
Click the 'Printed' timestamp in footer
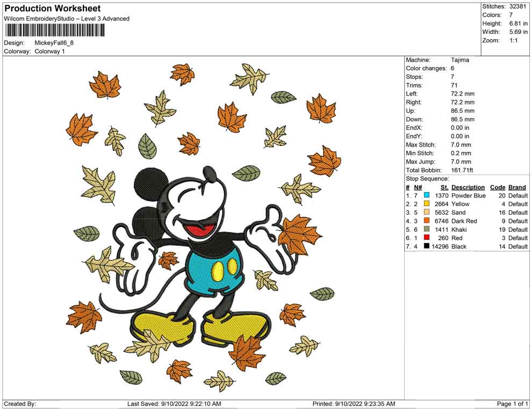click(x=354, y=404)
